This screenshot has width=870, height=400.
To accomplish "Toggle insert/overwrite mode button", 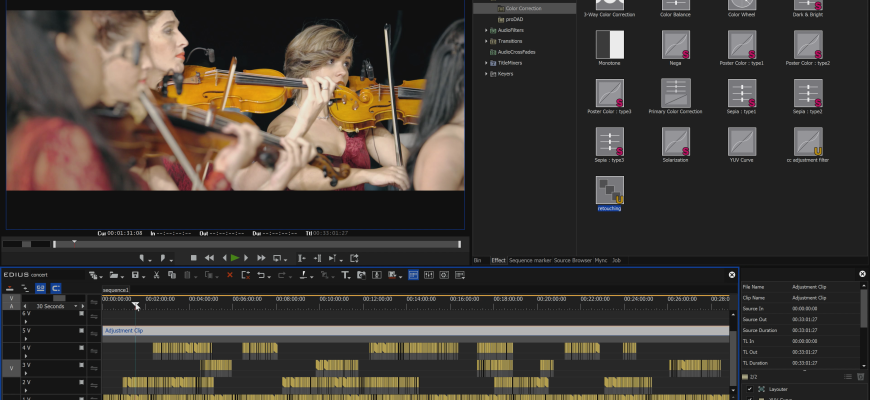I will (x=9, y=288).
